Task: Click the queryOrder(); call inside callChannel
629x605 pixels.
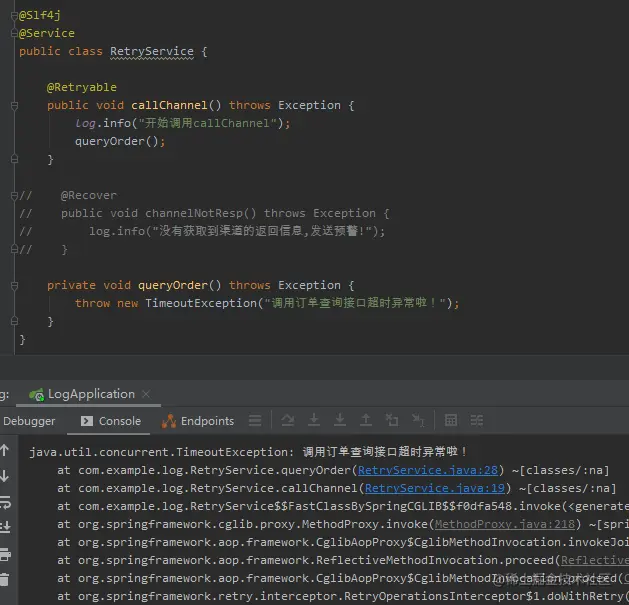Action: (120, 141)
